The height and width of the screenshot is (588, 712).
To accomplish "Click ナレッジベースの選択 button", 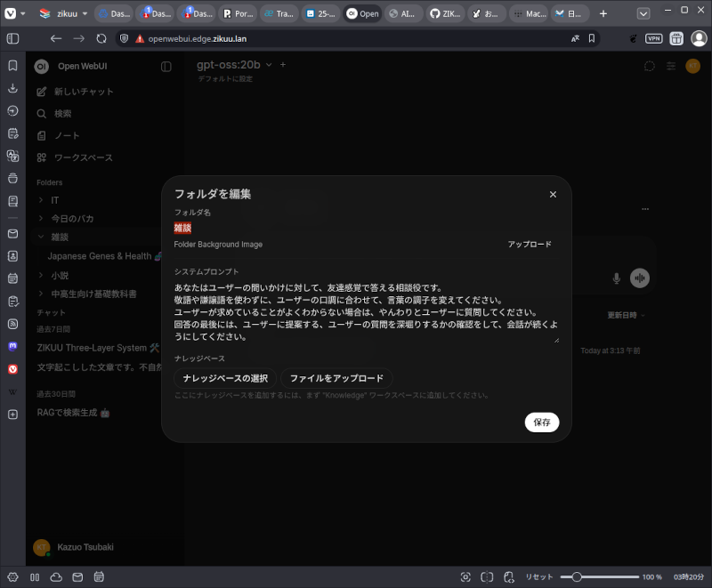I will coord(225,378).
